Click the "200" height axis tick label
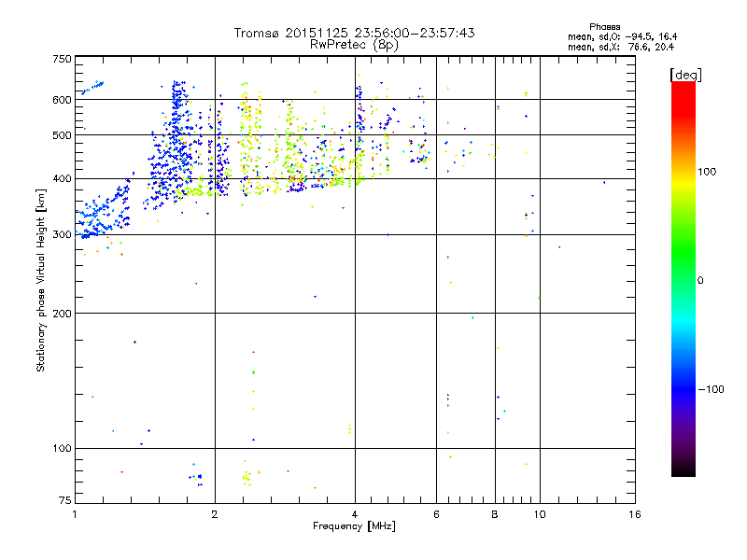Viewport: 747px width, 560px height. (x=62, y=314)
